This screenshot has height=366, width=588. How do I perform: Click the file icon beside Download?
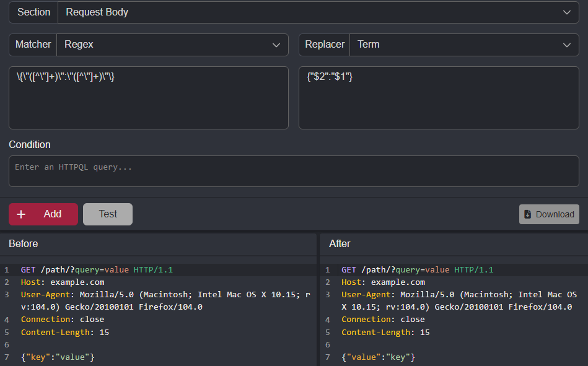click(528, 214)
